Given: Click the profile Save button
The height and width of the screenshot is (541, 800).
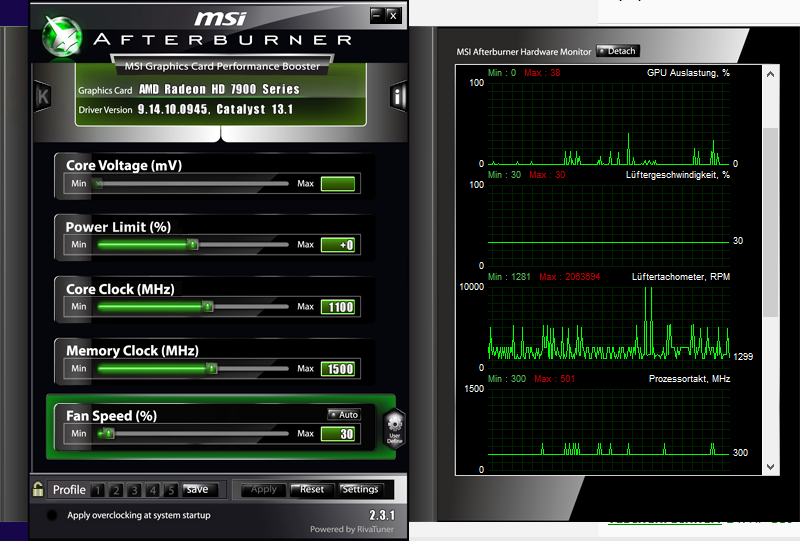Looking at the screenshot, I should pyautogui.click(x=200, y=489).
